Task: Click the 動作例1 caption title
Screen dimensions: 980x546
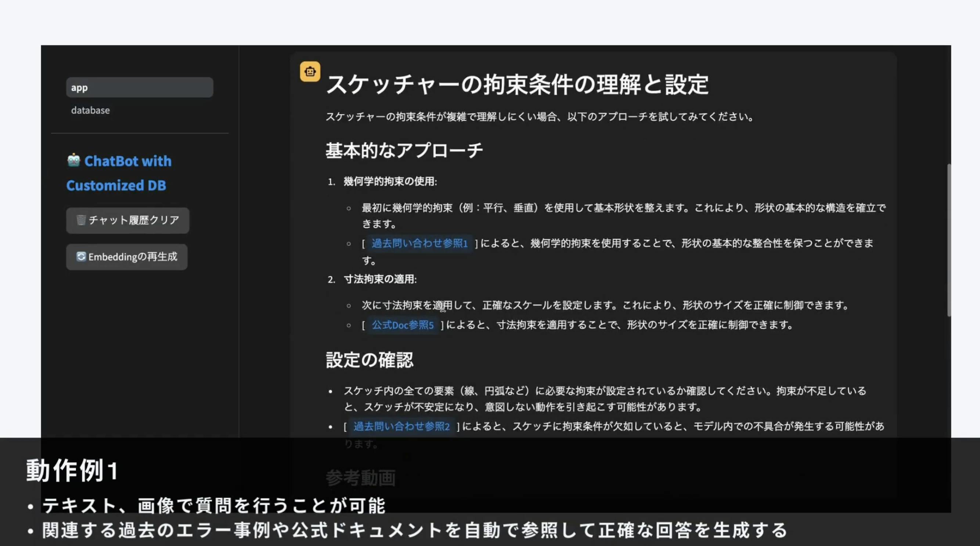Action: pyautogui.click(x=72, y=471)
